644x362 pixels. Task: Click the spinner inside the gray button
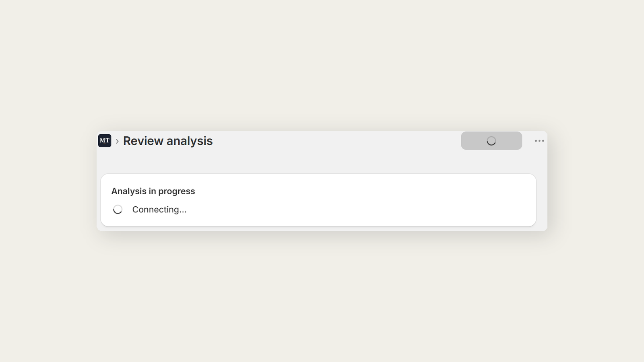(x=491, y=141)
